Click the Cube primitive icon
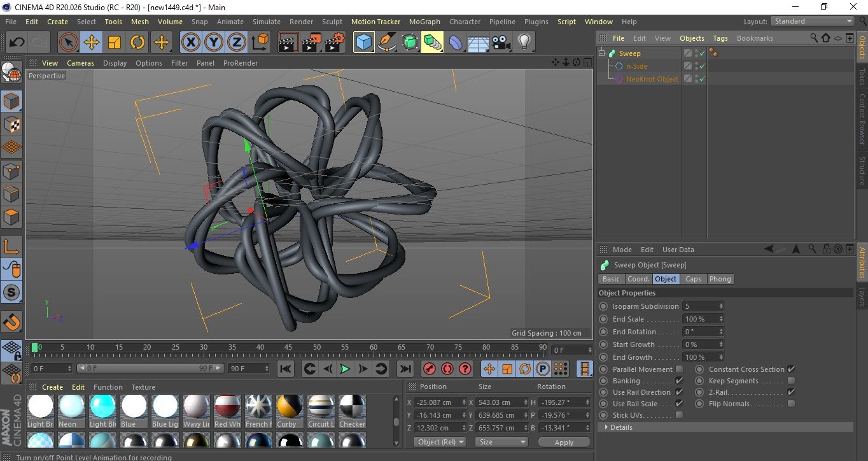This screenshot has width=868, height=461. tap(363, 43)
